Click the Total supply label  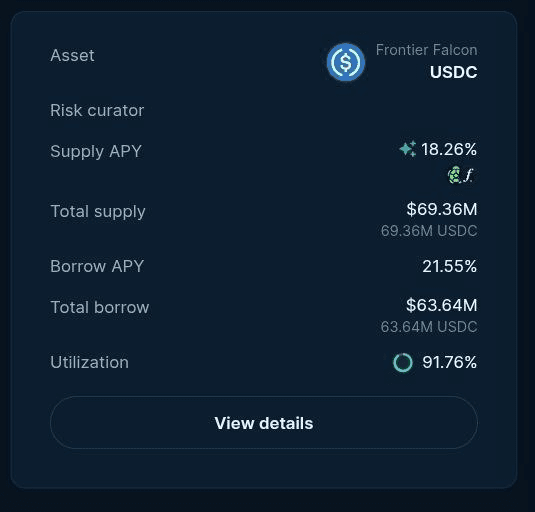[x=98, y=211]
